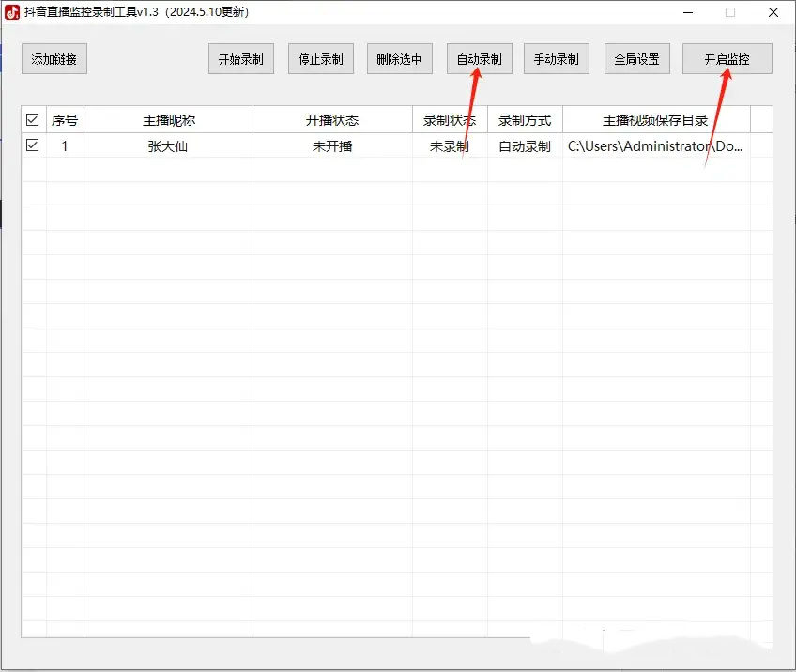796x672 pixels.
Task: Sort by 主播昵称 column header
Action: click(x=169, y=120)
